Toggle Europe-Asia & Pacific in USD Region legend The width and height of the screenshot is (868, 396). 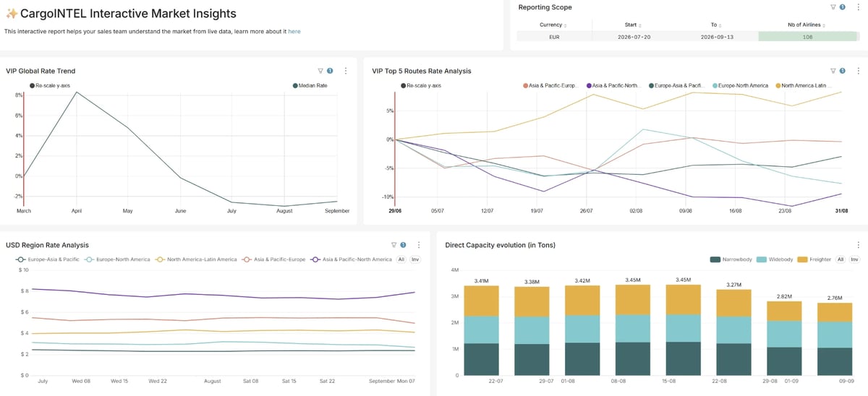48,259
